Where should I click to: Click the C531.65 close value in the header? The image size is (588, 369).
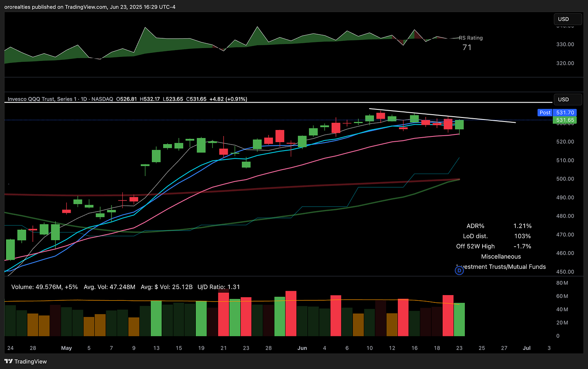(x=196, y=99)
